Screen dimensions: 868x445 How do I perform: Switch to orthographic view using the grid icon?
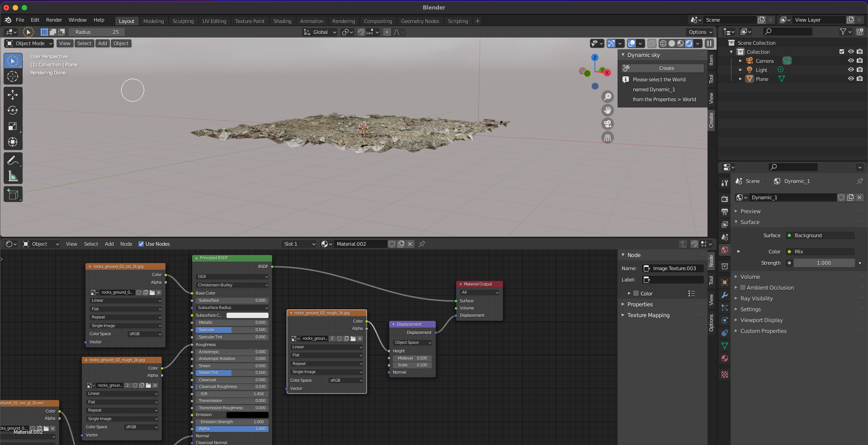[x=608, y=138]
